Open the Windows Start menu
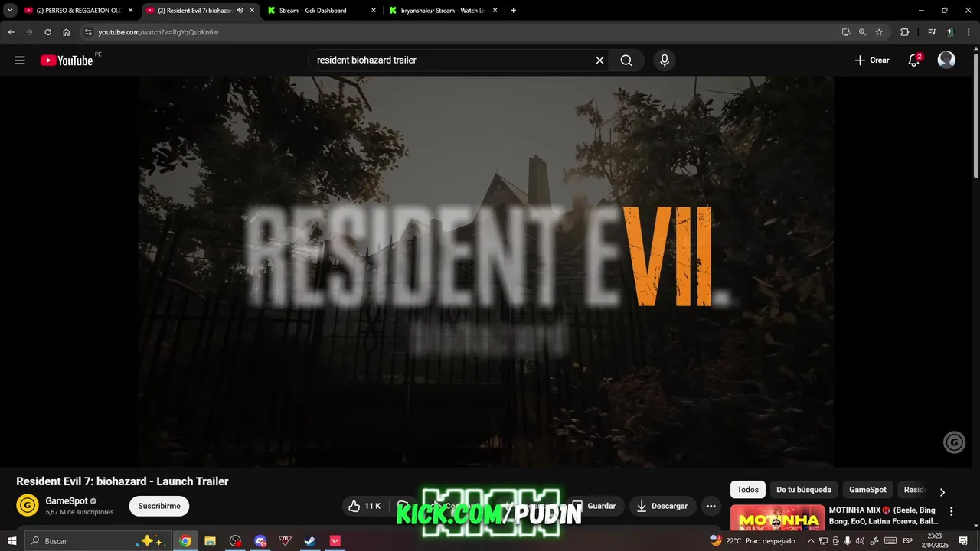The width and height of the screenshot is (980, 551). [x=12, y=541]
